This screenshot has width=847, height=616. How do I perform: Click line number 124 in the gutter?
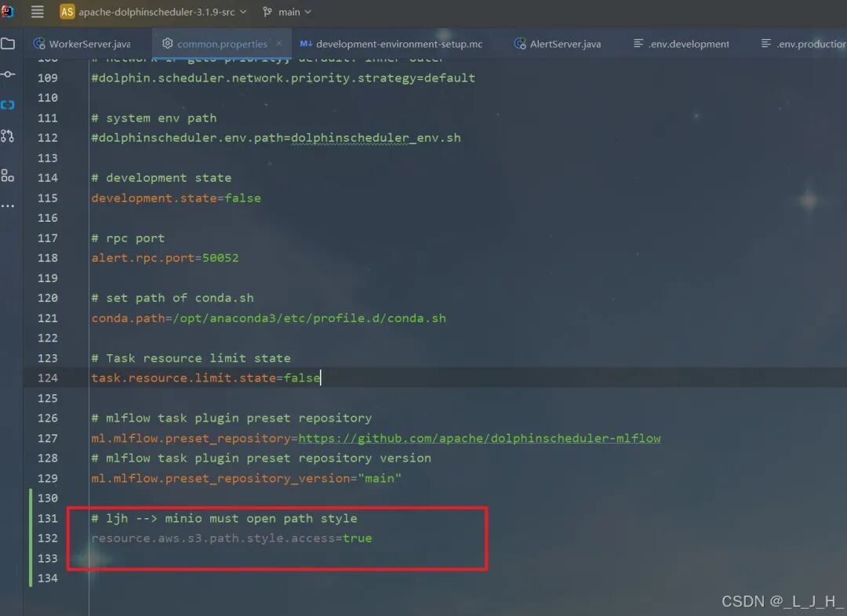tap(48, 378)
